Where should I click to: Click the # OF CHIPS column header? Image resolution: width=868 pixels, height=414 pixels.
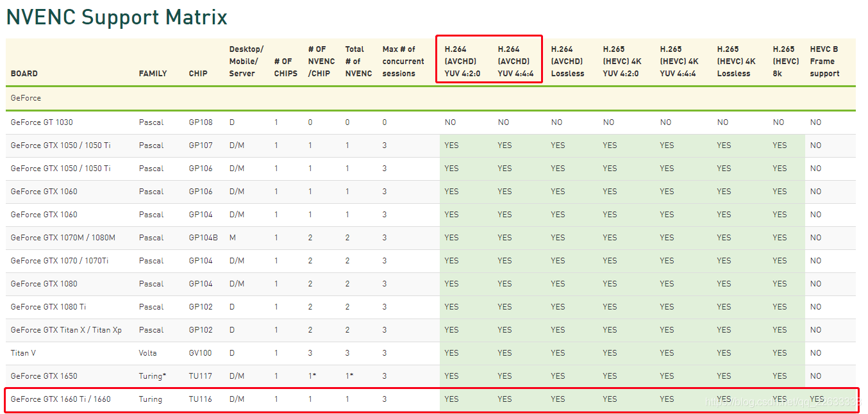[286, 67]
